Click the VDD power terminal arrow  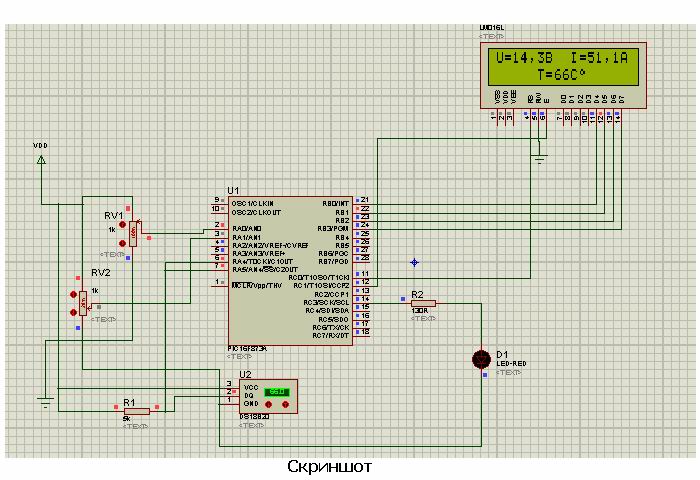[41, 159]
